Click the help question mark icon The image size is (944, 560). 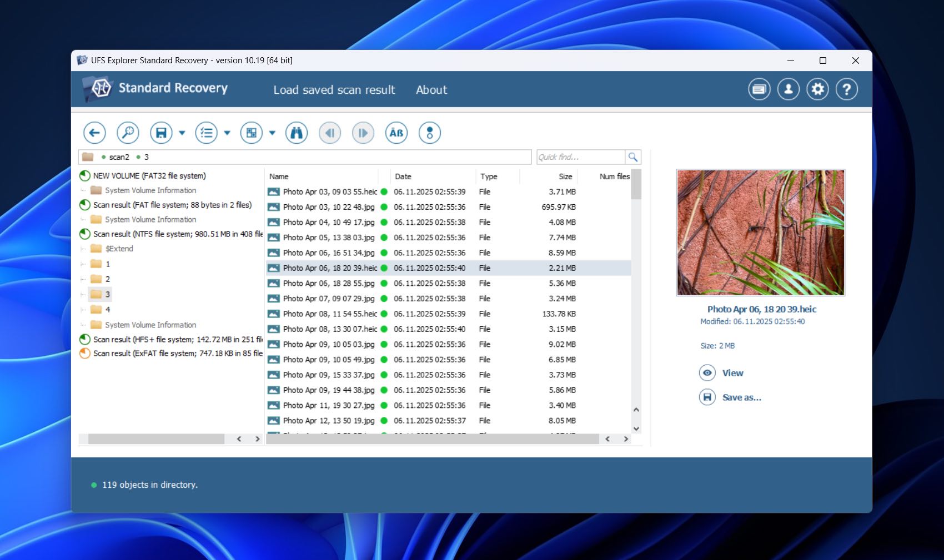pos(846,89)
